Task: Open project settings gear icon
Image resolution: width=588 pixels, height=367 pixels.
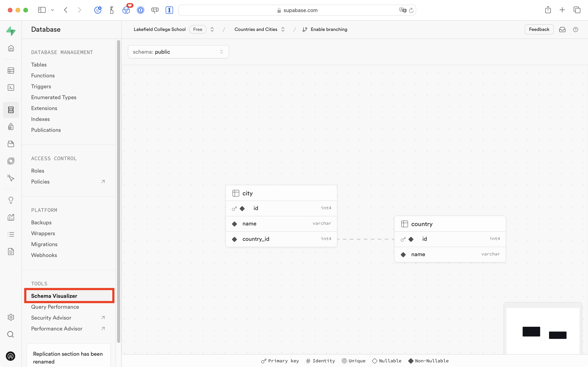Action: pyautogui.click(x=11, y=317)
